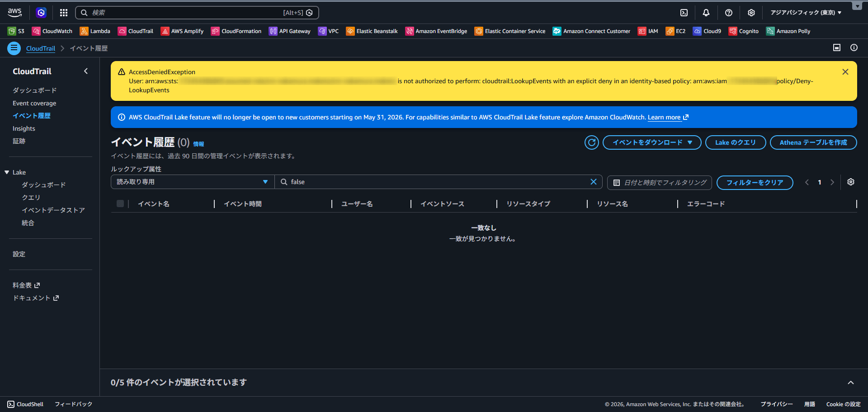The width and height of the screenshot is (868, 412).
Task: Open イベントデータストア in the sidebar
Action: 53,210
